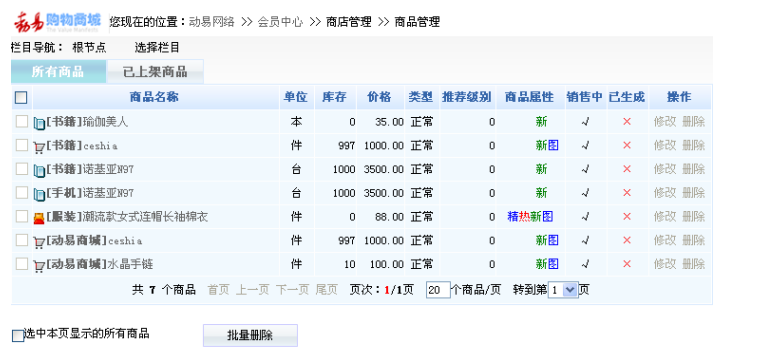Viewport: 771px width, 363px height.
Task: Click the product name 潮流款女式连帽长袖棉衣
Action: pos(146,216)
